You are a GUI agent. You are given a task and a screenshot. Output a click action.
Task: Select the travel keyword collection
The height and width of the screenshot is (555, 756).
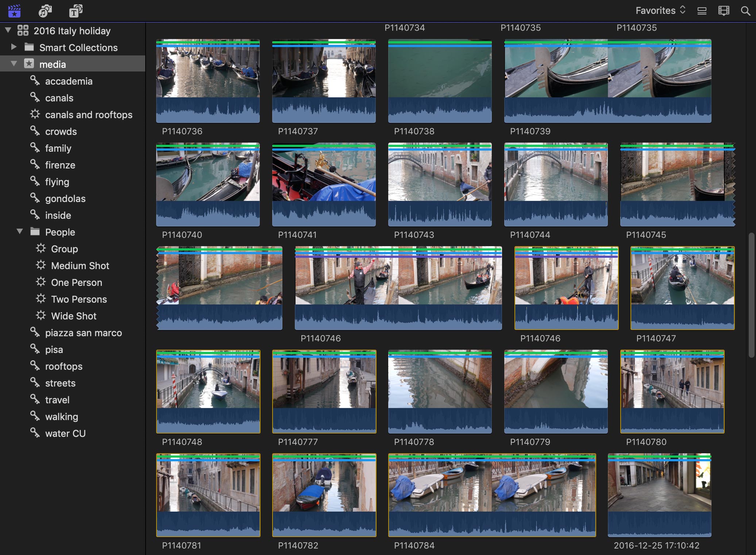[57, 400]
